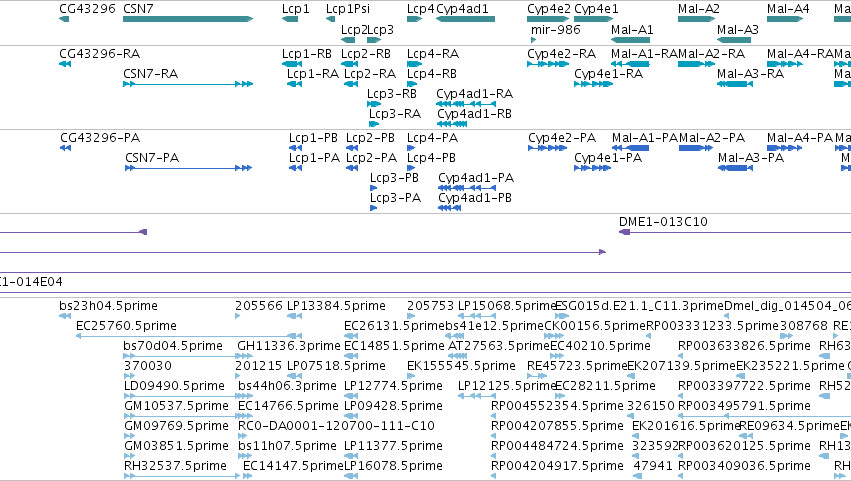Select the Cyp4e2-RA transcript
The height and width of the screenshot is (481, 851).
[x=548, y=64]
